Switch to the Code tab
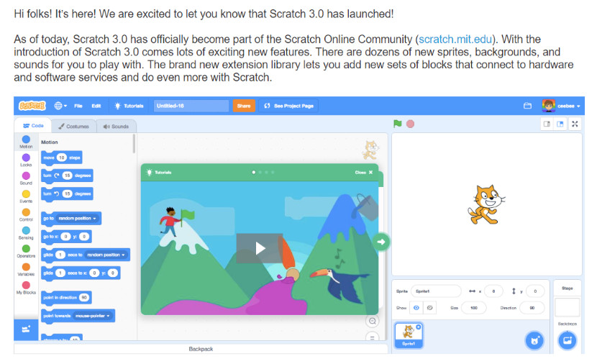The width and height of the screenshot is (597, 364). [33, 125]
